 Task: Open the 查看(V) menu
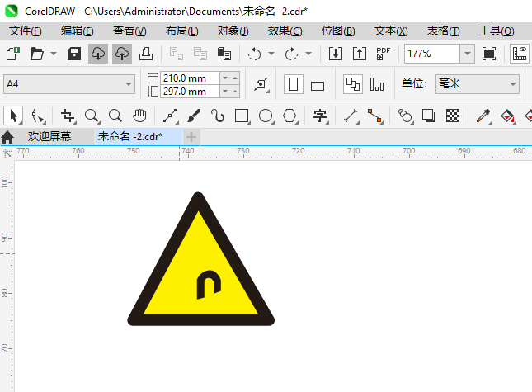129,31
